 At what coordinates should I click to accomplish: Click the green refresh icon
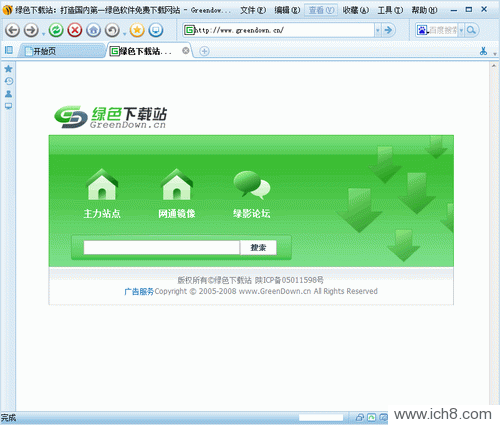tap(56, 30)
